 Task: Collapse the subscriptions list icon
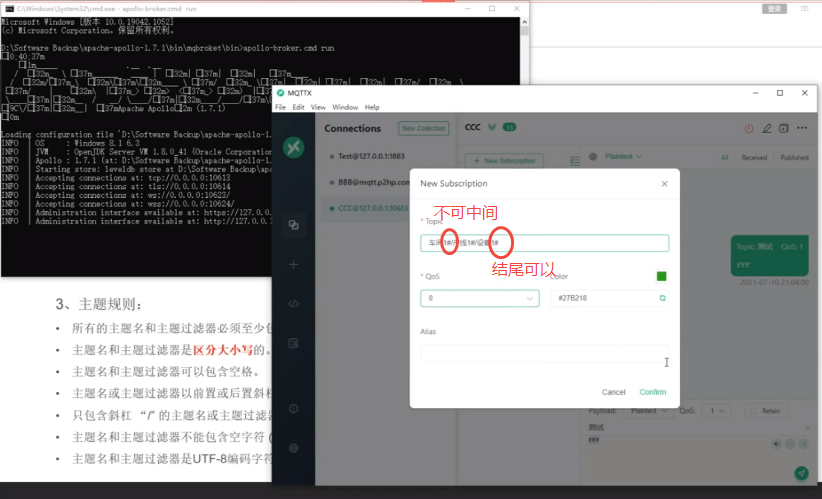pos(575,160)
